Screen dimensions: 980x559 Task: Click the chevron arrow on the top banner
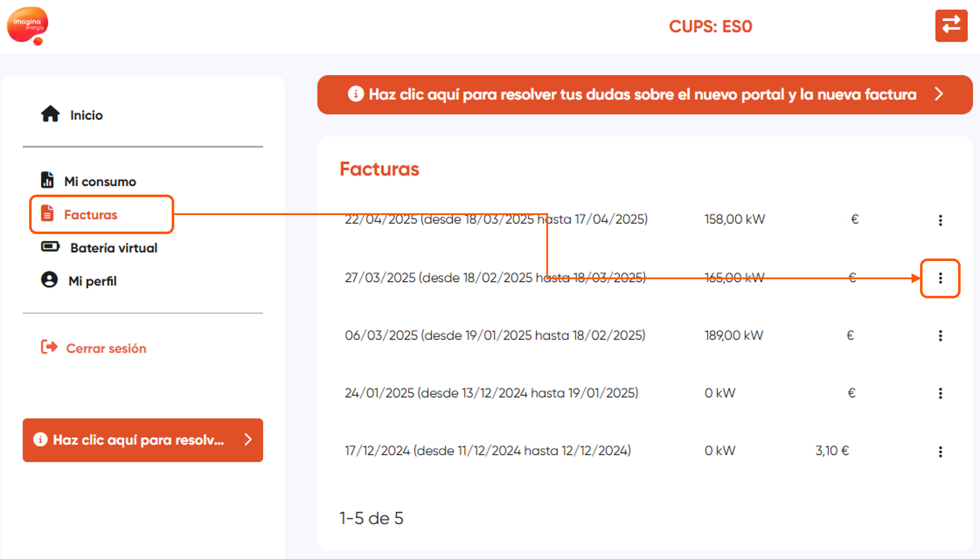[939, 94]
